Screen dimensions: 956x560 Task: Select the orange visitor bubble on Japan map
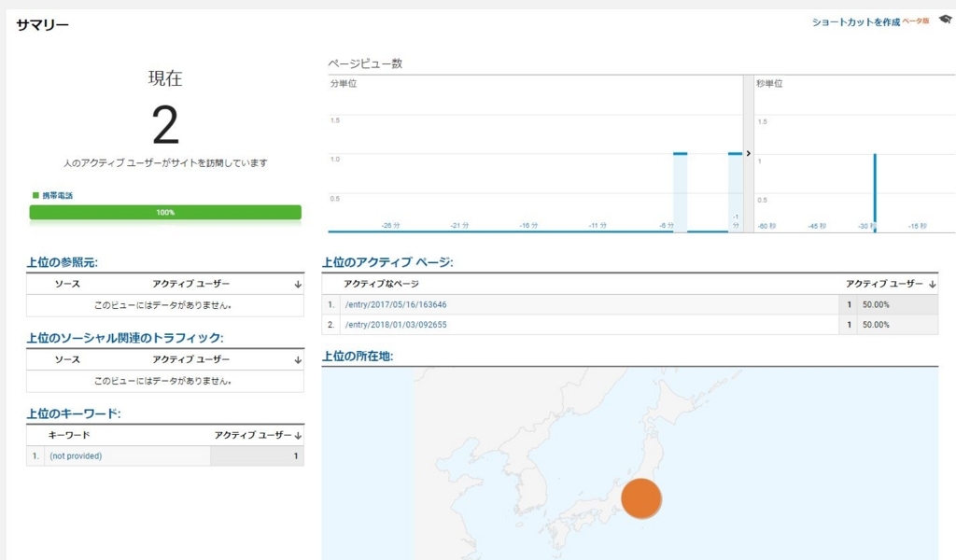coord(640,499)
